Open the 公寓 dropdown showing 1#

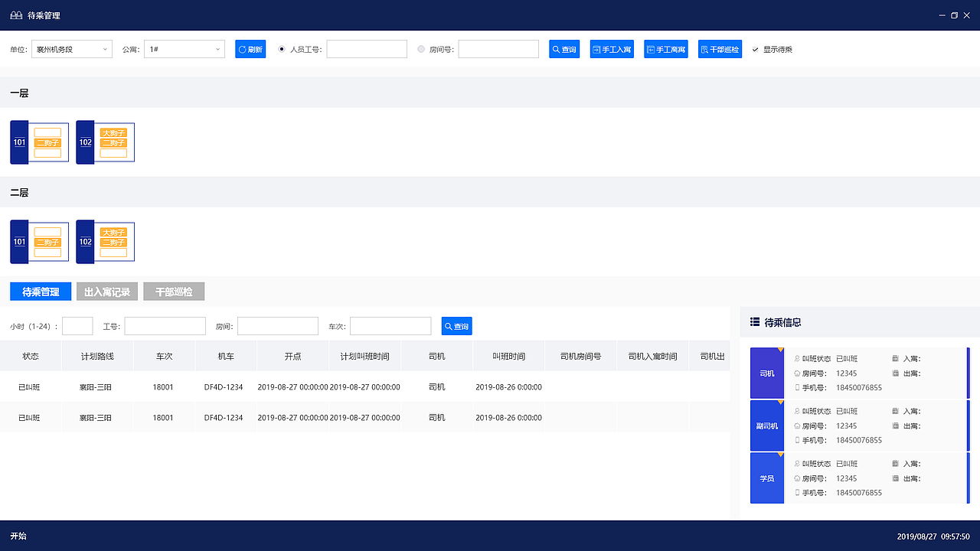pyautogui.click(x=185, y=49)
